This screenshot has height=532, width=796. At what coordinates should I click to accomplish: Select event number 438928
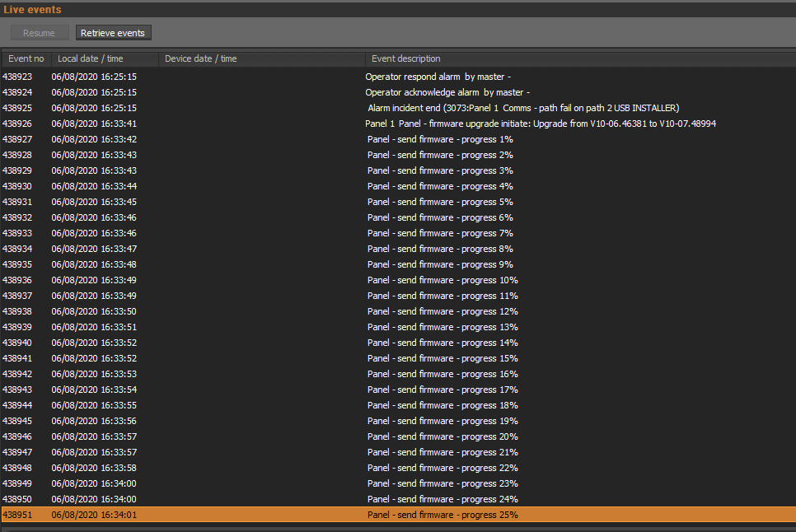(17, 155)
